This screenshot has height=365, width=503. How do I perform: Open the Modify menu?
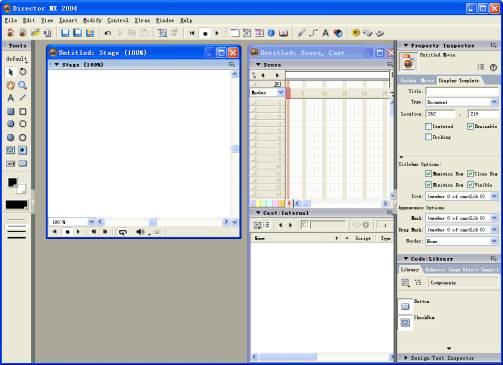click(92, 20)
